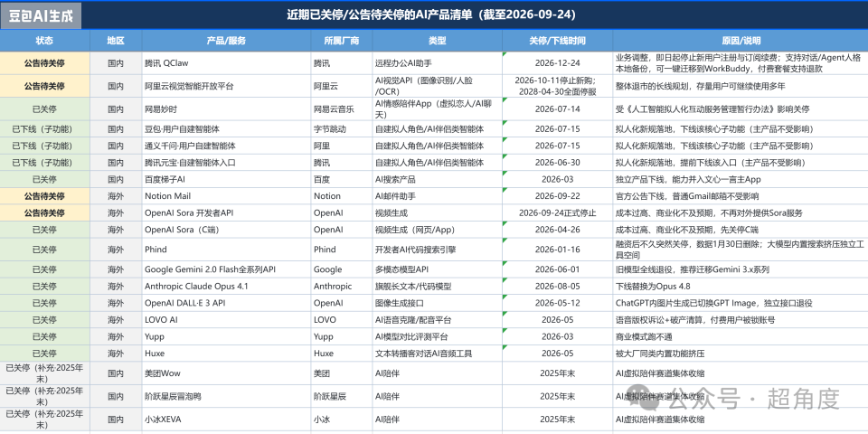
Task: Click the date cell 2026-06-01
Action: click(558, 269)
